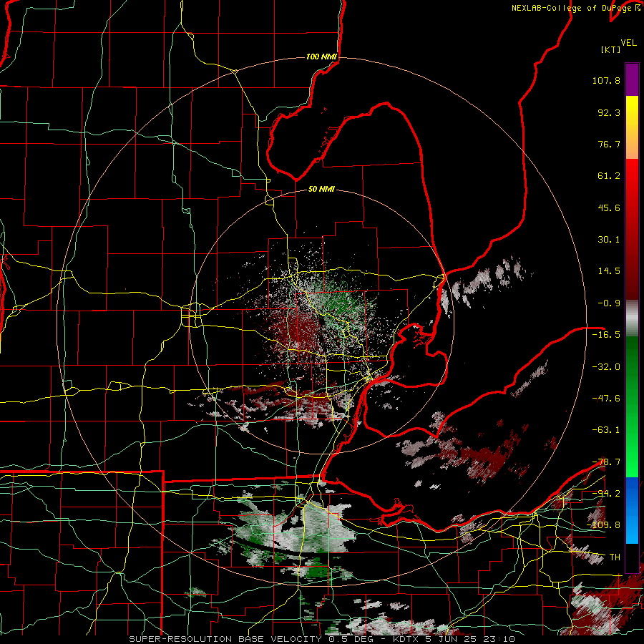644x644 pixels.
Task: Click the 30.1 value on velocity scale
Action: [609, 240]
